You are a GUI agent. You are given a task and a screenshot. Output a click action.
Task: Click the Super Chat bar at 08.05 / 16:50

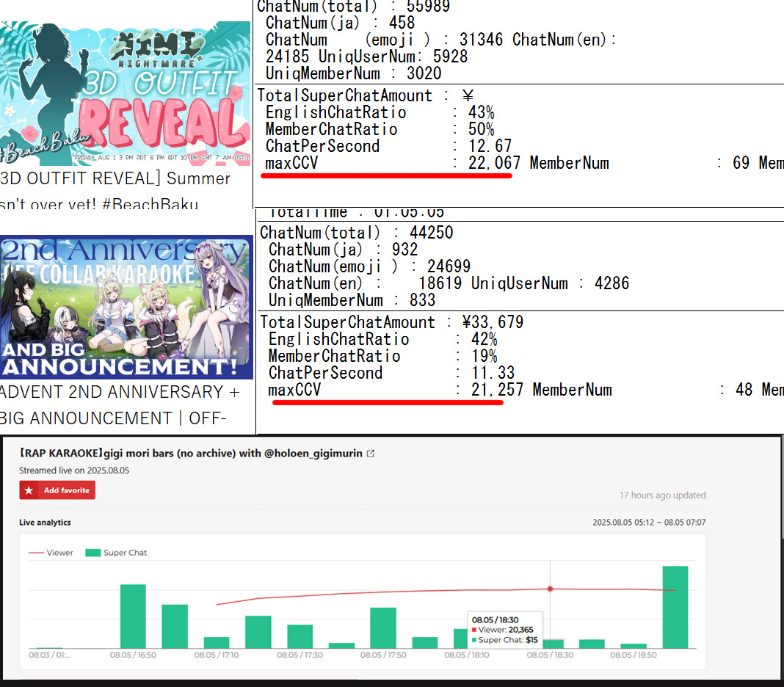133,616
